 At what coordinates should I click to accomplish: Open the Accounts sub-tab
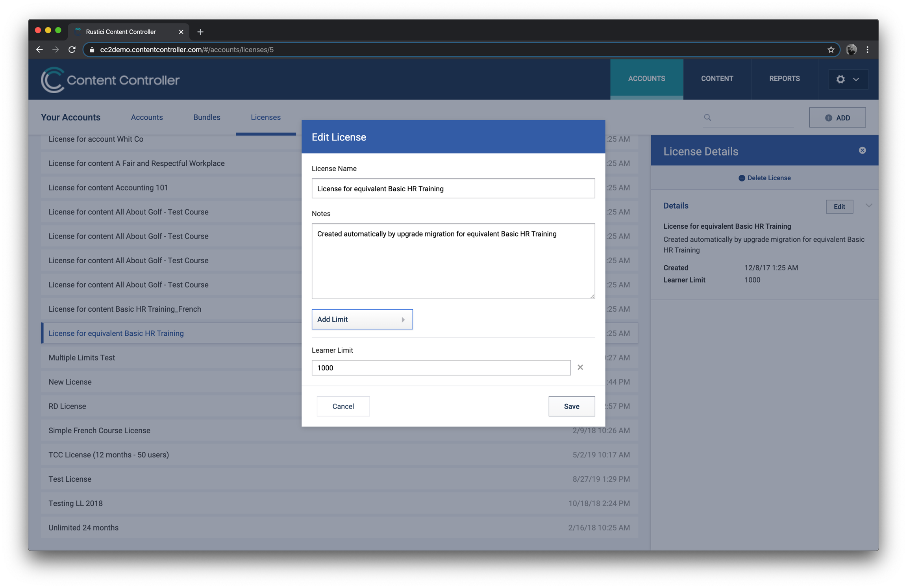tap(147, 117)
